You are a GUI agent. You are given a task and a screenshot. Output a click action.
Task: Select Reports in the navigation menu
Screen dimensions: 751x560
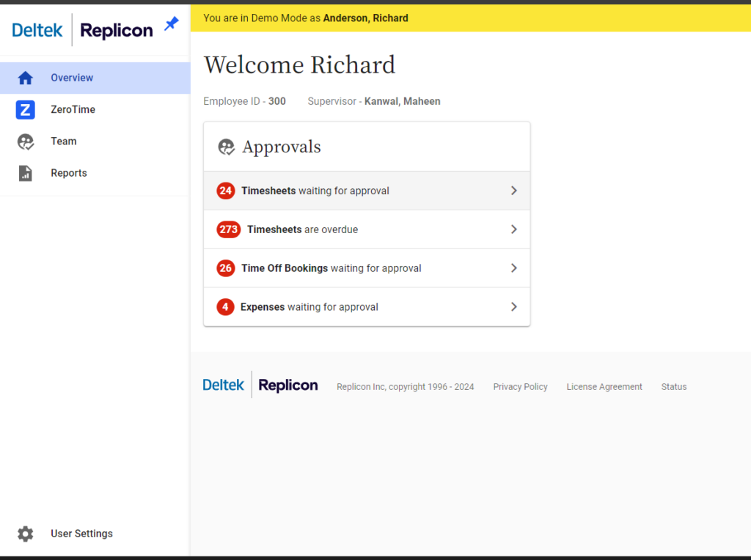[68, 173]
